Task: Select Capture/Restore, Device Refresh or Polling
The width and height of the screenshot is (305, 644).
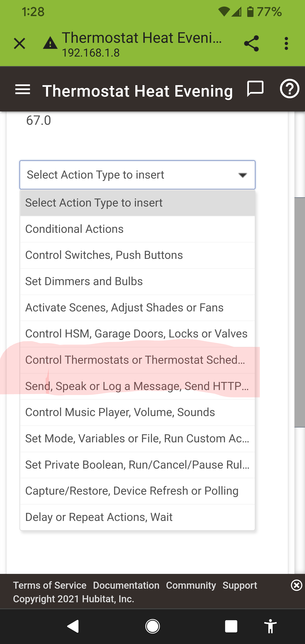Action: (137, 491)
